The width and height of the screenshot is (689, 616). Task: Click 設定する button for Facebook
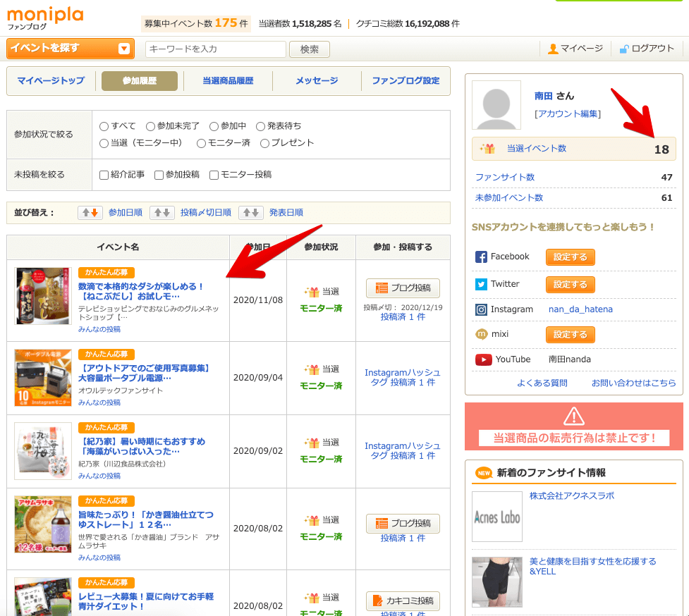[571, 257]
